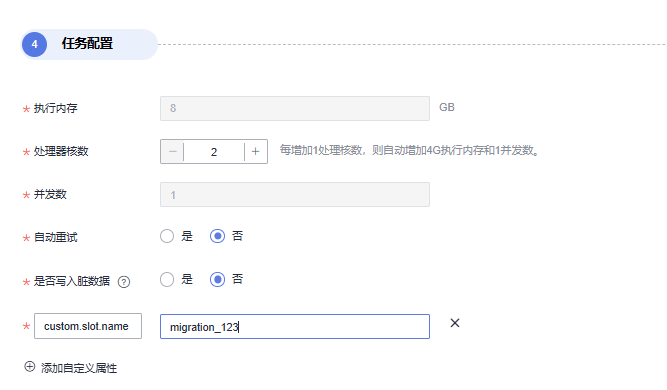Select 是 for 自动重试

pyautogui.click(x=167, y=236)
